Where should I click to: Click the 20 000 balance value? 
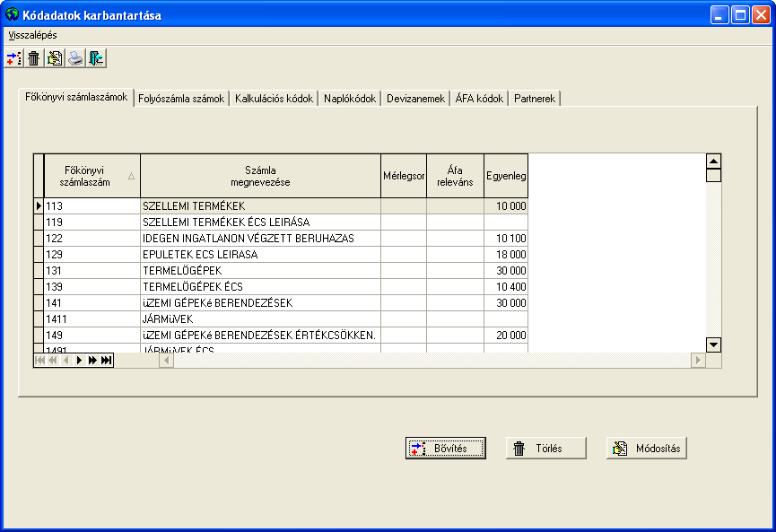(510, 336)
